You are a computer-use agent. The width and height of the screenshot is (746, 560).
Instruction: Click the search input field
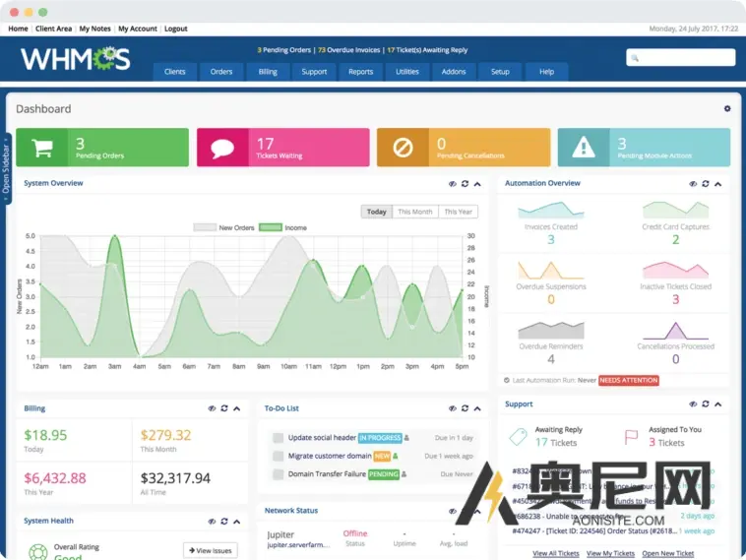(x=680, y=57)
